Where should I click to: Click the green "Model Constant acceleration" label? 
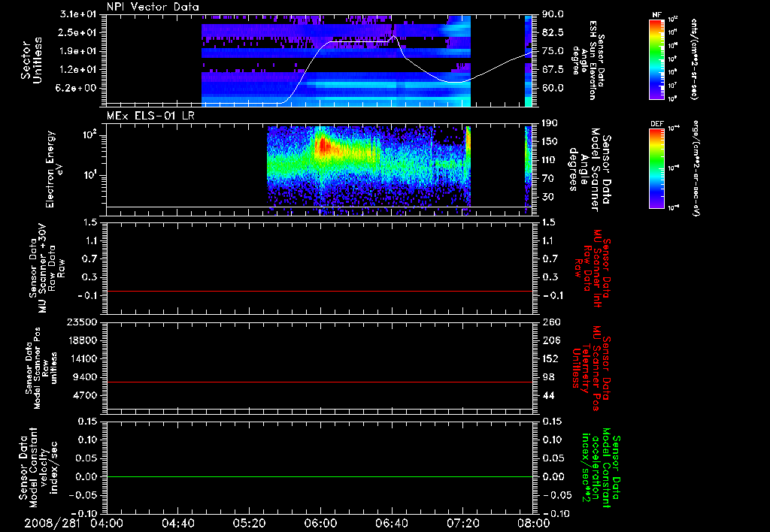point(601,468)
